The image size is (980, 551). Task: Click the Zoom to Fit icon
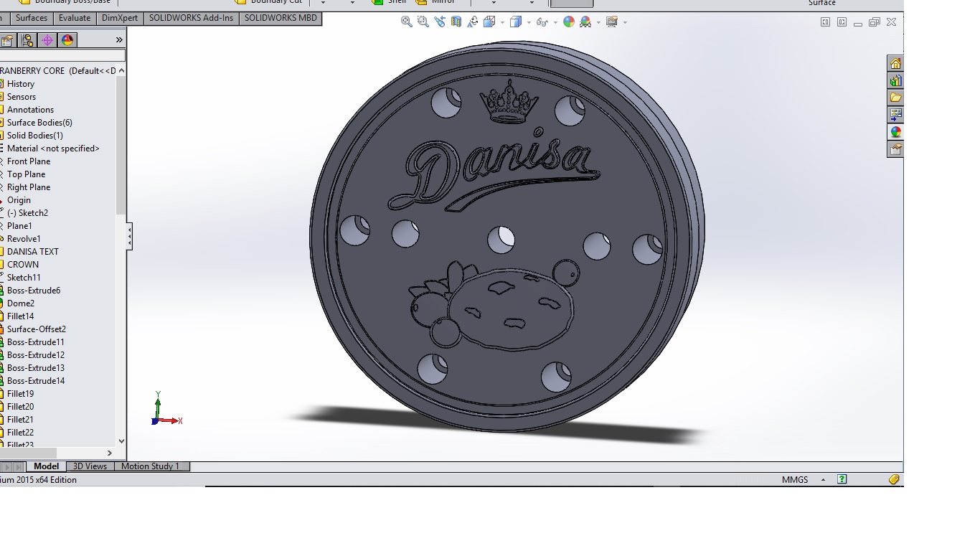[x=407, y=22]
